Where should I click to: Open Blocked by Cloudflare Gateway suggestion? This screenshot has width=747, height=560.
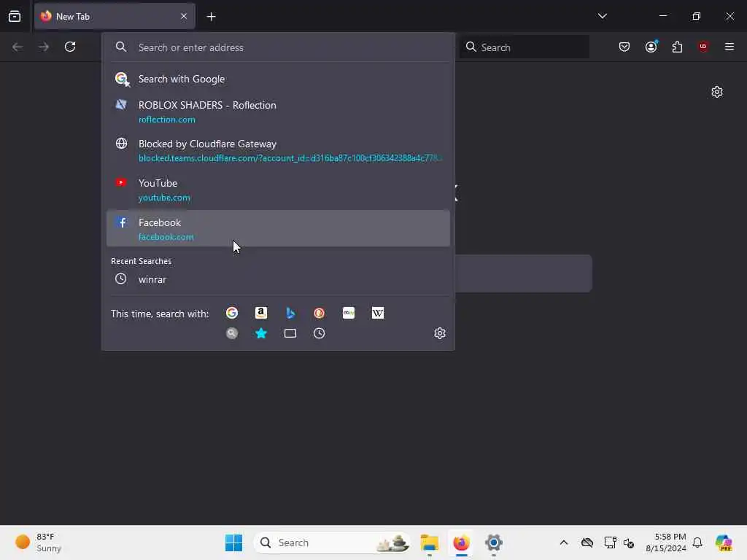pyautogui.click(x=278, y=150)
